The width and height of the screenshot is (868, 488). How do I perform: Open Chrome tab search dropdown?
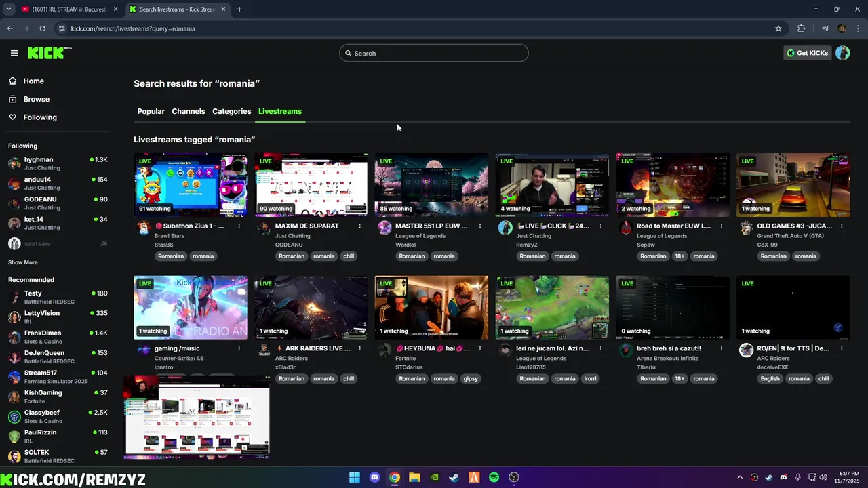tap(9, 9)
